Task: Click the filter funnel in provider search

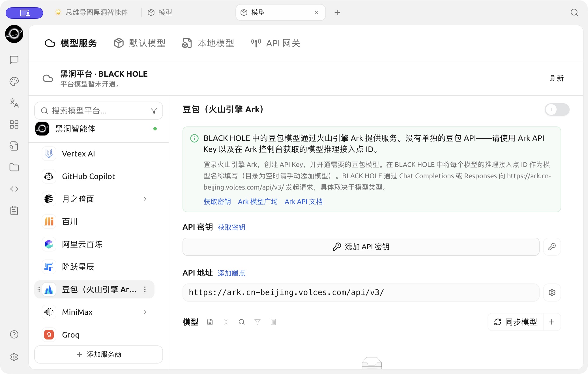Action: [x=154, y=111]
